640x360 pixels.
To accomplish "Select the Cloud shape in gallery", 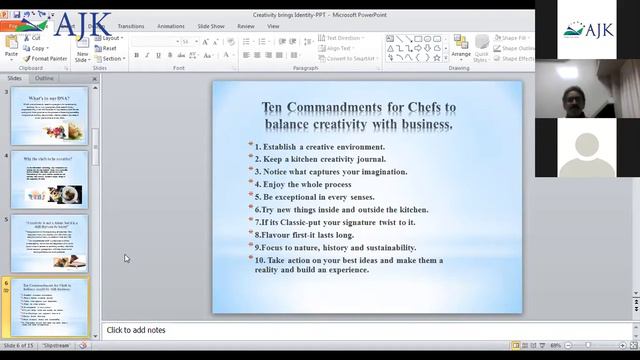I will coord(437,49).
